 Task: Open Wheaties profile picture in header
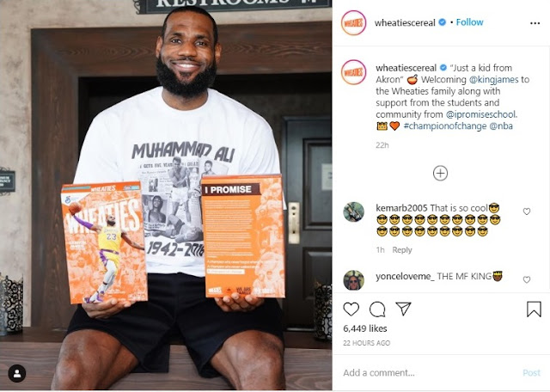(x=353, y=23)
